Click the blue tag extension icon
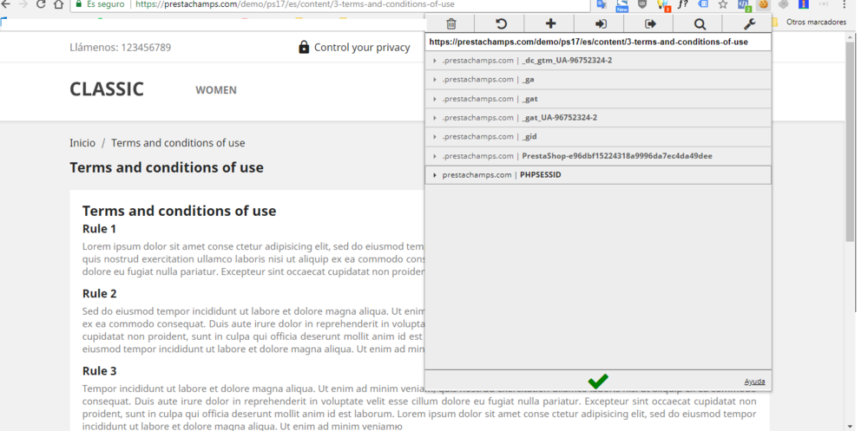Viewport: 868px width, 431px height. point(703,4)
